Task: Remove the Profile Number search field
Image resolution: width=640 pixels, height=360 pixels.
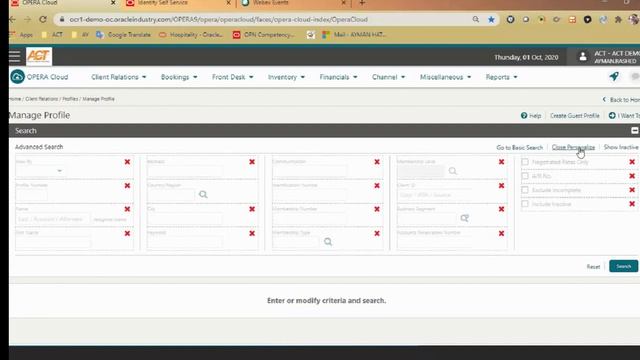Action: [x=127, y=186]
